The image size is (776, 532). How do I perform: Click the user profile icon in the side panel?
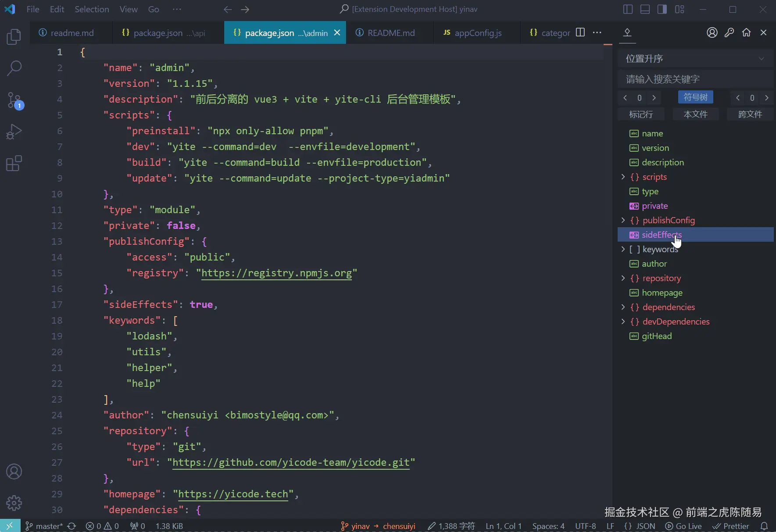[x=712, y=32]
